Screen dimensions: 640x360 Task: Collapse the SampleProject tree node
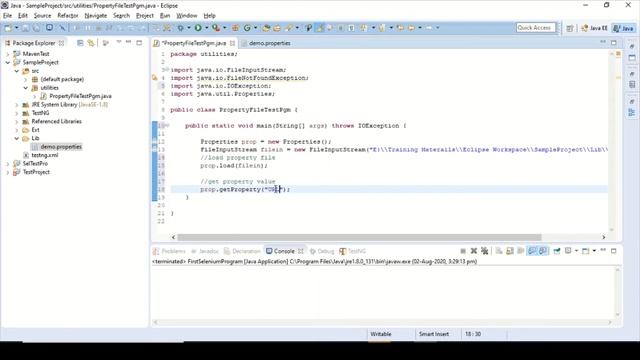click(x=8, y=62)
